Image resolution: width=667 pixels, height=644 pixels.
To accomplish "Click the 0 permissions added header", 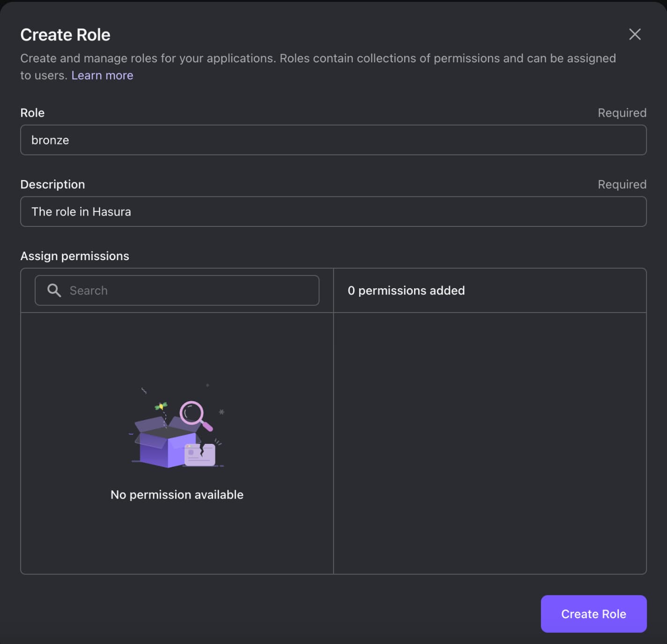I will click(x=406, y=290).
